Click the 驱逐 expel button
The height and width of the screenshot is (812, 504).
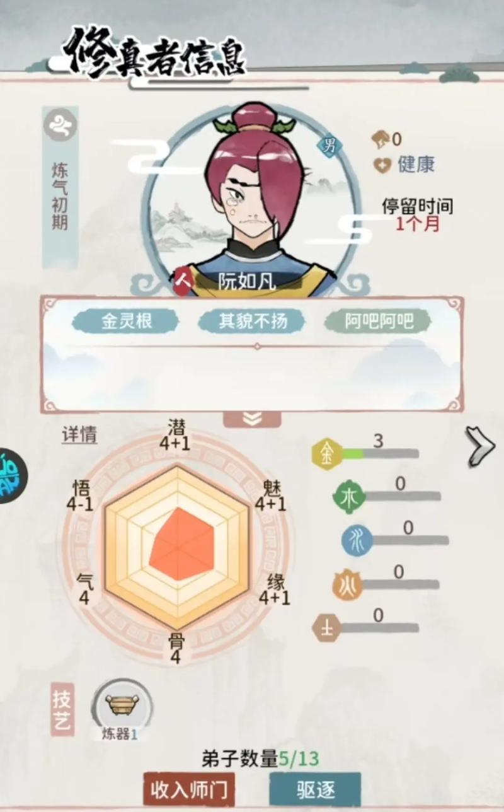pos(315,789)
